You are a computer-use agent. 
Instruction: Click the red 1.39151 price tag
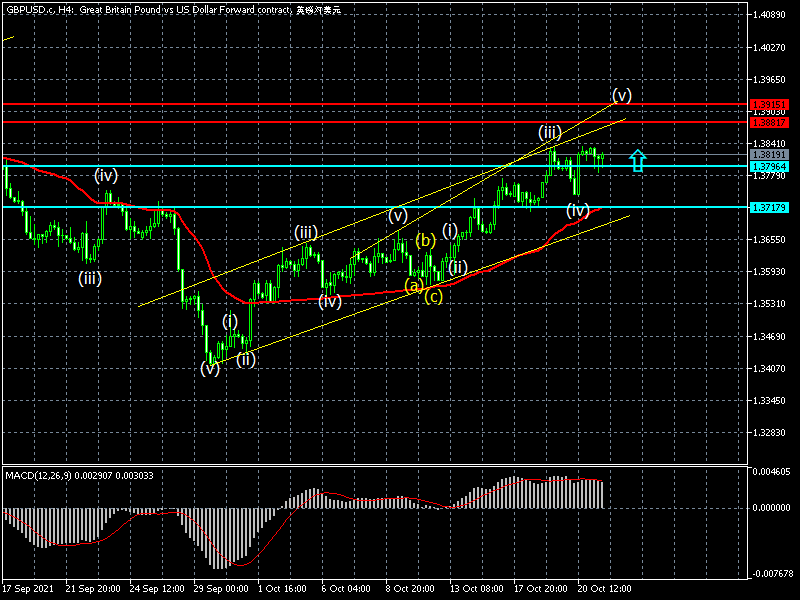[770, 104]
